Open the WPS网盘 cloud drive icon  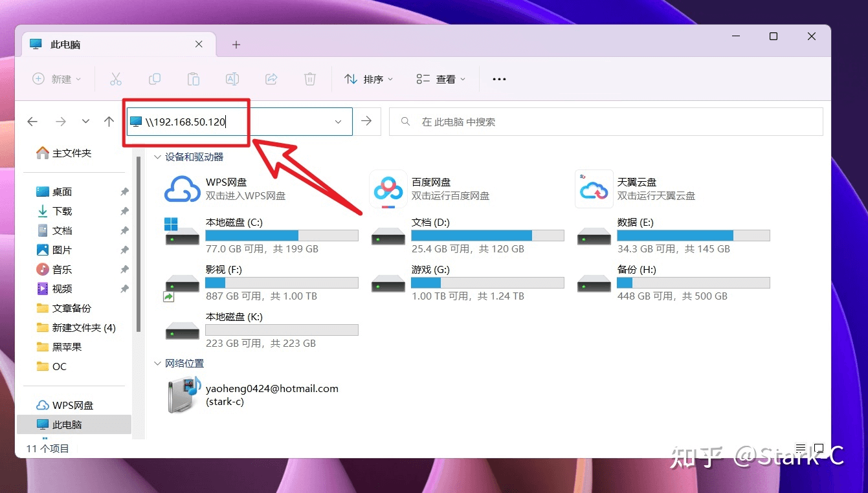coord(183,188)
